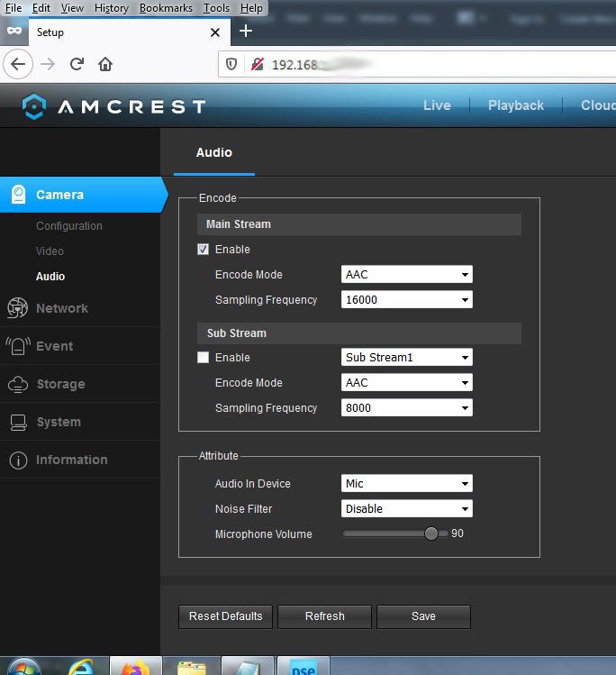Open Sub Stream Encode Mode dropdown
The width and height of the screenshot is (616, 675).
click(x=406, y=382)
